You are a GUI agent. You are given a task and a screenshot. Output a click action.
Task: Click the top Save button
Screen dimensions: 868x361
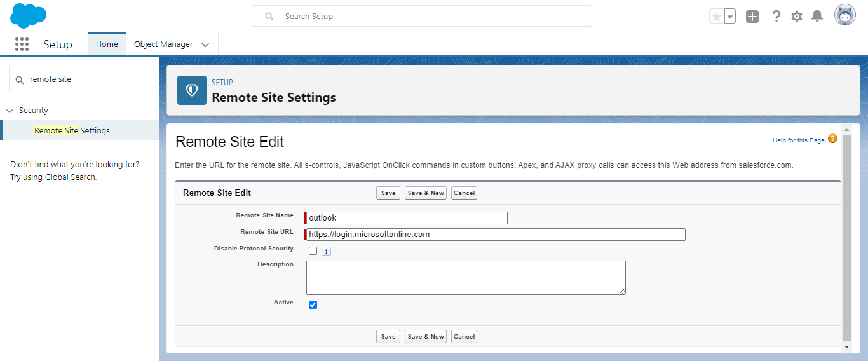[388, 193]
